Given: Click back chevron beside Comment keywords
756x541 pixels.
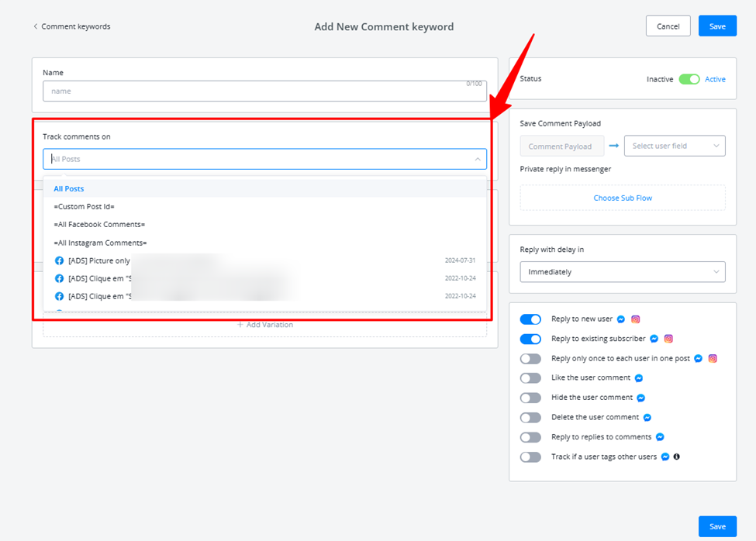Looking at the screenshot, I should (x=35, y=26).
